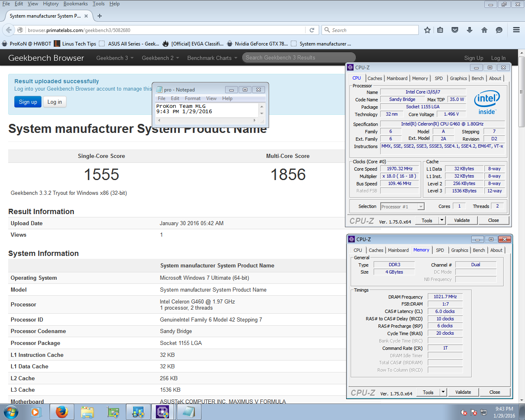Viewport: 525px width, 420px height.
Task: Click Sign Up link in Geekbench navbar
Action: (x=474, y=58)
